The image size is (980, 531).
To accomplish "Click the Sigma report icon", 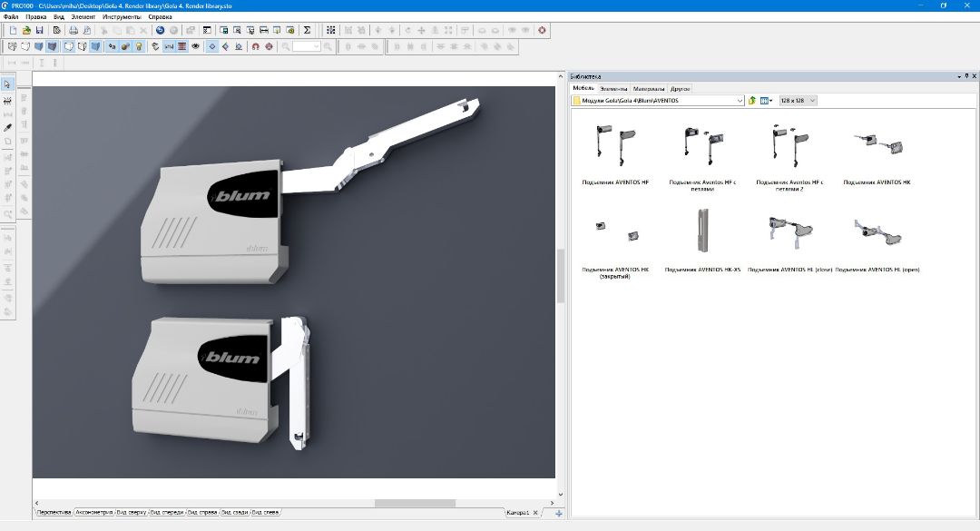I will point(306,30).
